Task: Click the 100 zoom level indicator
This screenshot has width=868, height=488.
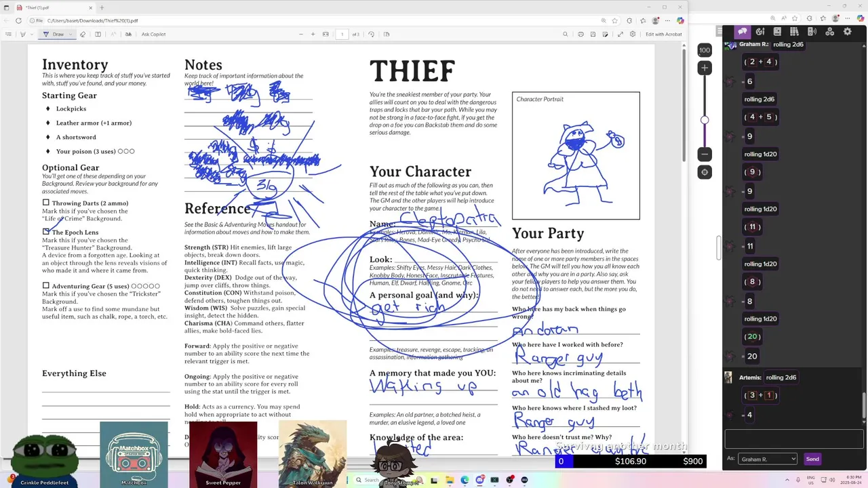Action: coord(705,50)
